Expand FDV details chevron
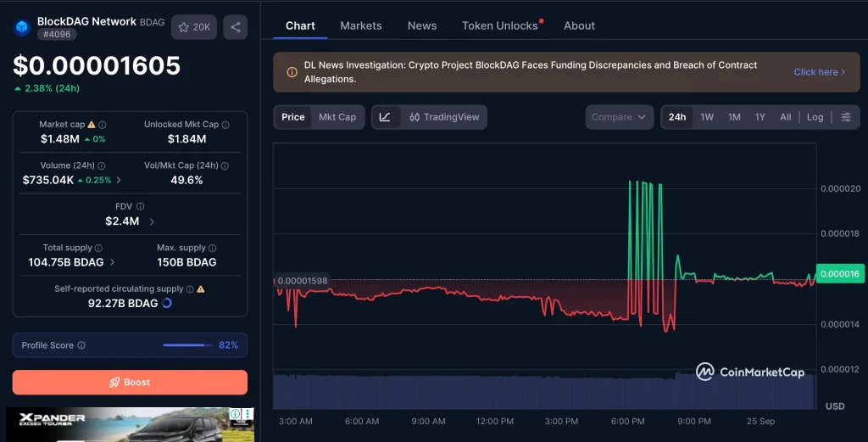 pos(152,221)
